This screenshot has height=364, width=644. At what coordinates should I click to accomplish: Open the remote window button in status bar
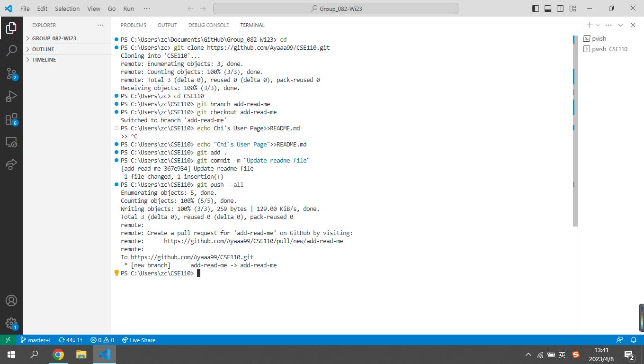coord(8,340)
